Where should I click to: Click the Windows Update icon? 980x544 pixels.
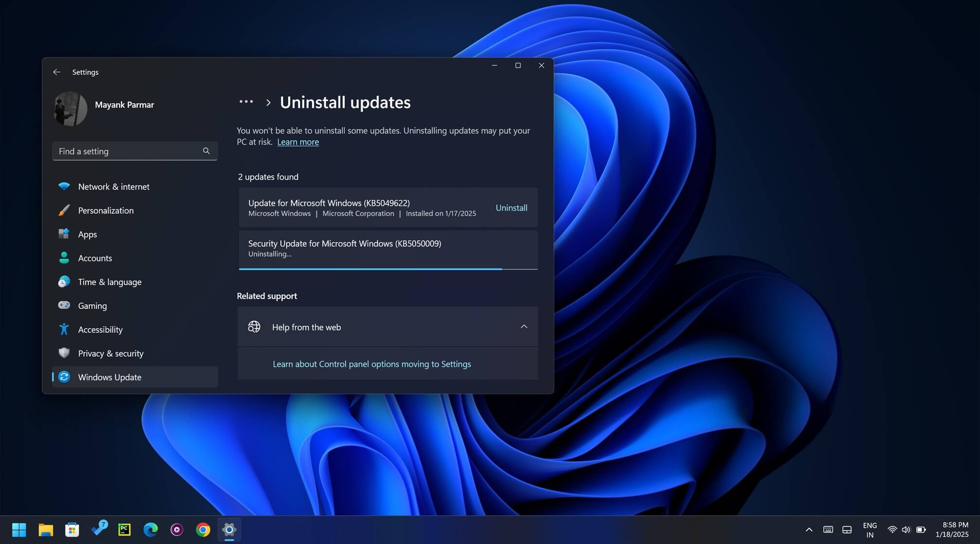[64, 376]
